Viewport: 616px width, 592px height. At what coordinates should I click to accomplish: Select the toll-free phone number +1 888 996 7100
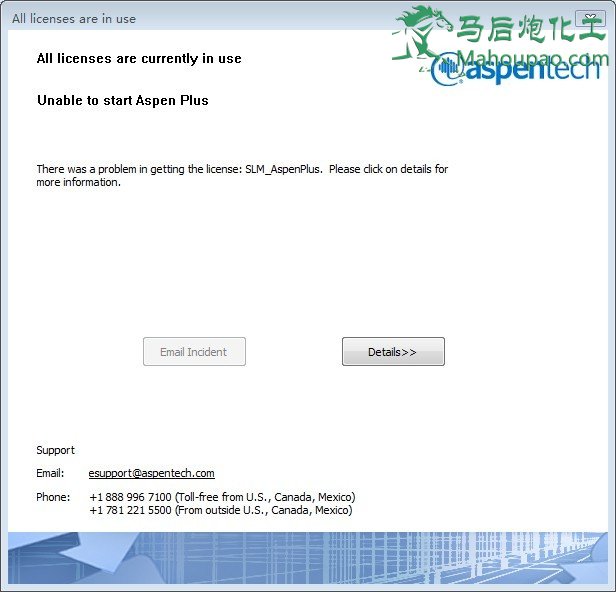(x=130, y=497)
